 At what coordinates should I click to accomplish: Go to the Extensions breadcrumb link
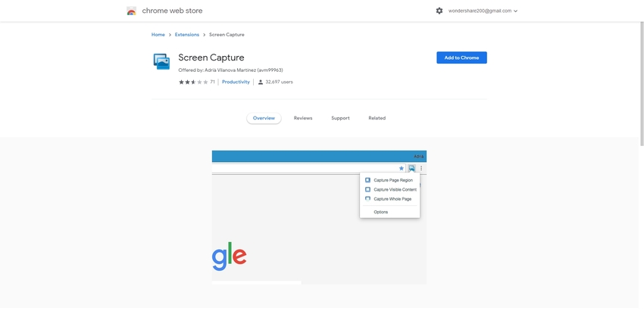tap(187, 35)
